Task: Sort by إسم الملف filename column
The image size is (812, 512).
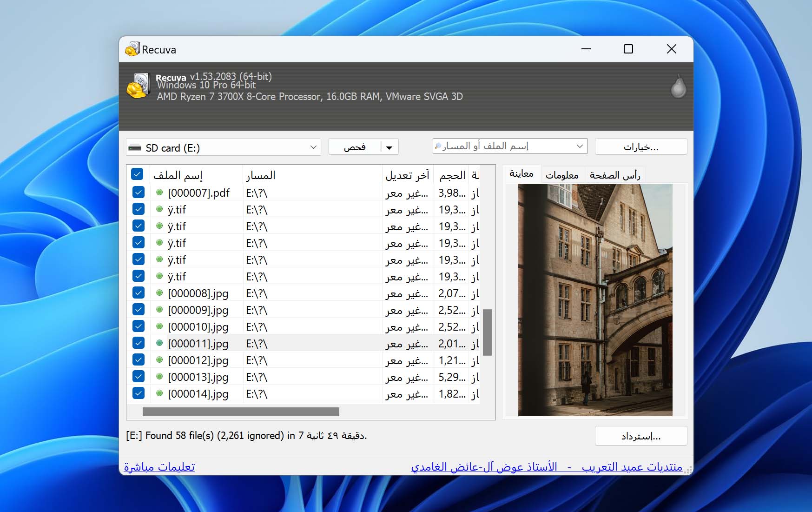Action: click(196, 175)
